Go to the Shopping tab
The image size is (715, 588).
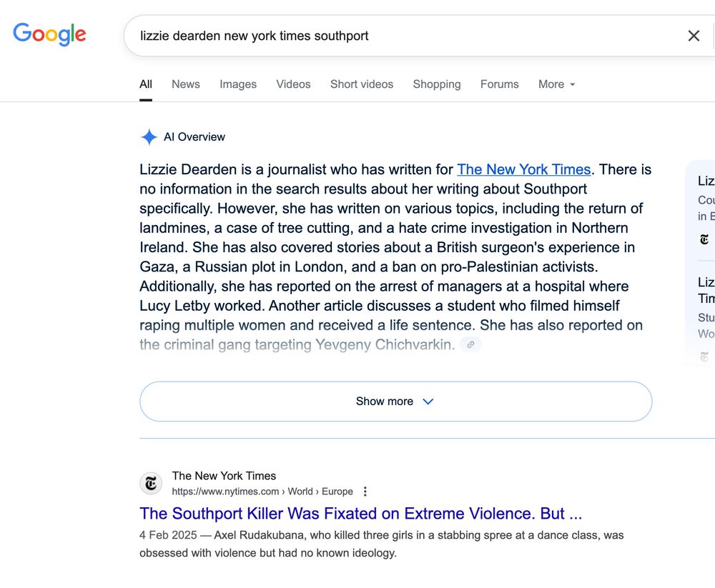coord(437,84)
